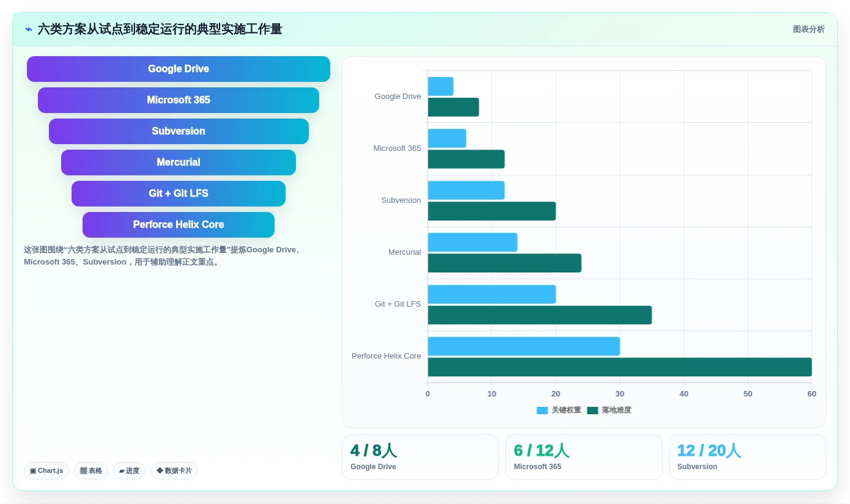Click Subversion dark-green bar
This screenshot has height=504, width=850.
pos(492,211)
